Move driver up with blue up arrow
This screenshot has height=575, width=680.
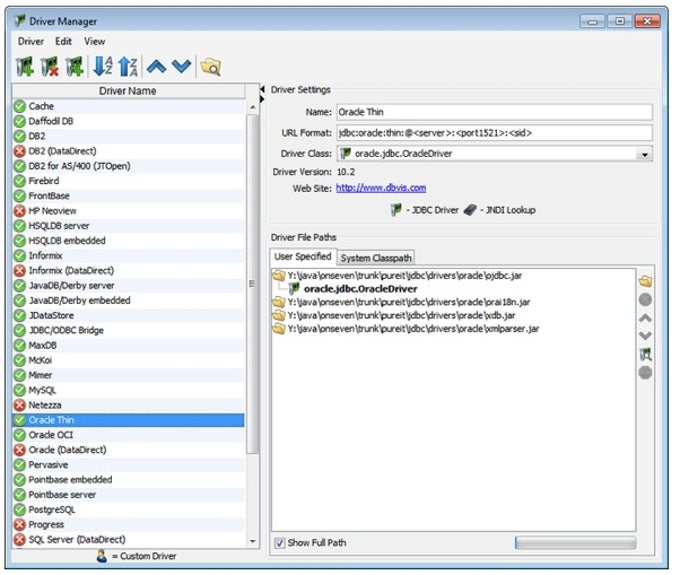(x=156, y=66)
